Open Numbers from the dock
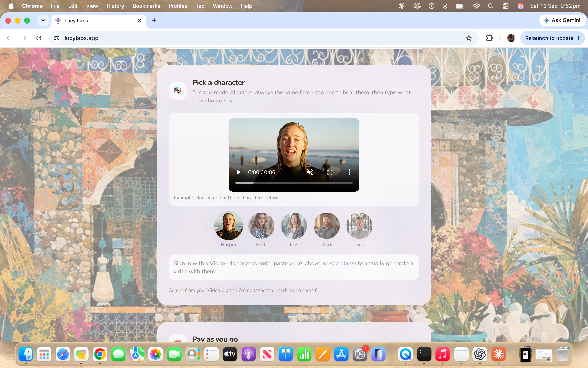This screenshot has height=368, width=588. click(304, 354)
